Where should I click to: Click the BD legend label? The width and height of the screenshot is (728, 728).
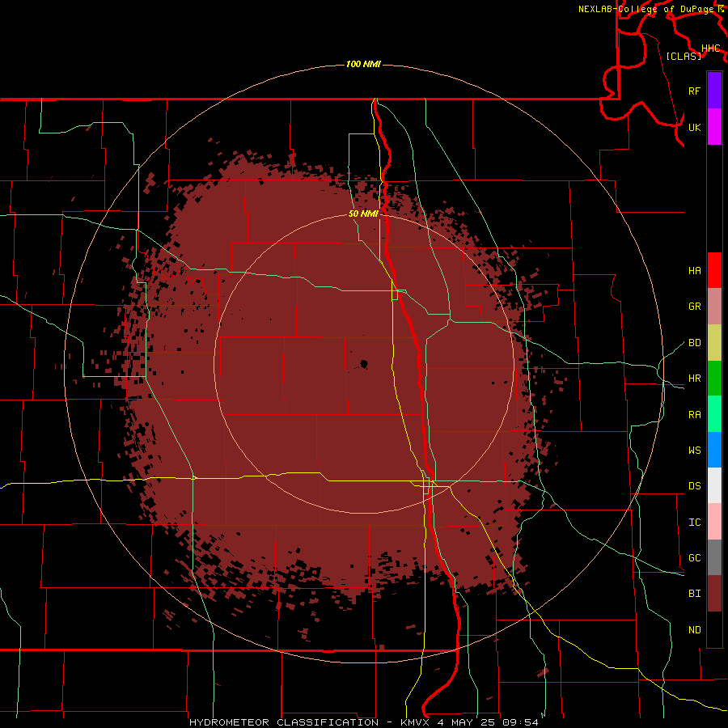695,343
